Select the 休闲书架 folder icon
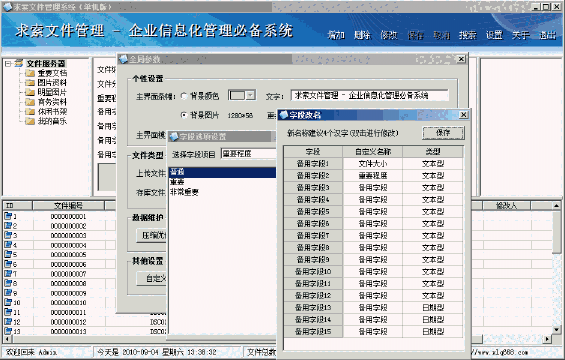565x360 pixels. (x=30, y=112)
